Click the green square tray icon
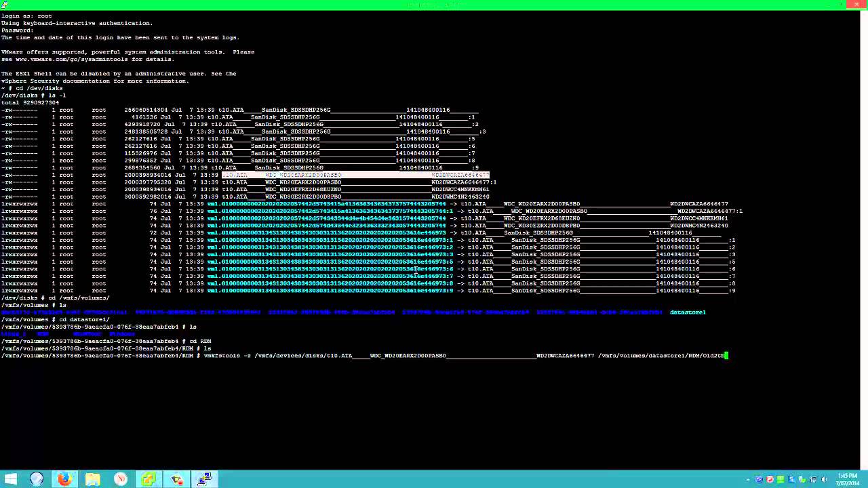This screenshot has height=488, width=868. (x=781, y=479)
